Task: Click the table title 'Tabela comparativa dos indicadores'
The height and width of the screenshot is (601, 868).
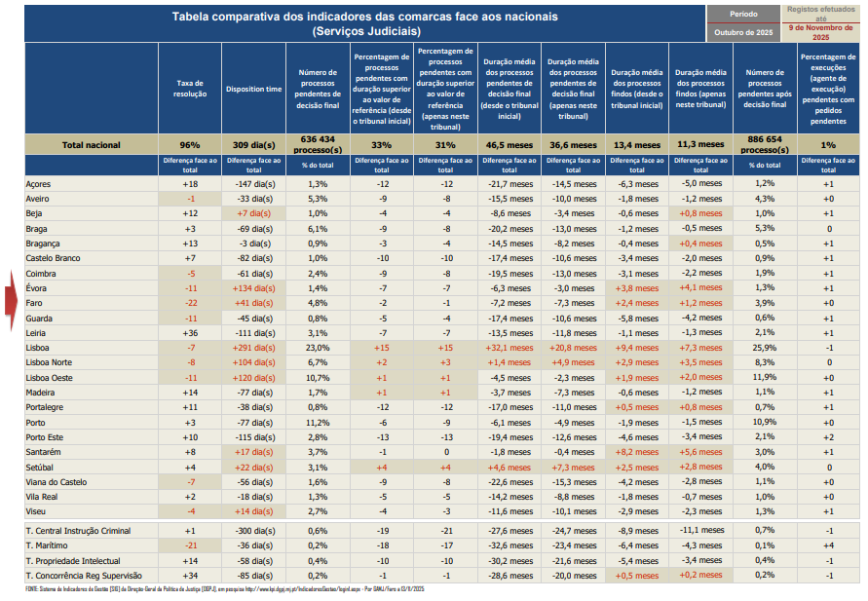Action: (365, 17)
